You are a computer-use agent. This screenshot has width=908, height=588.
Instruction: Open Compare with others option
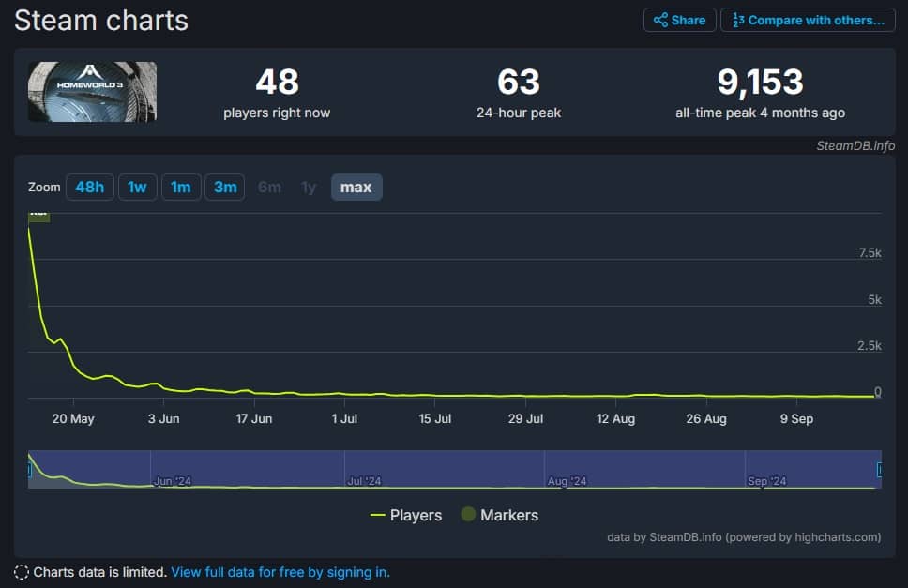pyautogui.click(x=808, y=21)
